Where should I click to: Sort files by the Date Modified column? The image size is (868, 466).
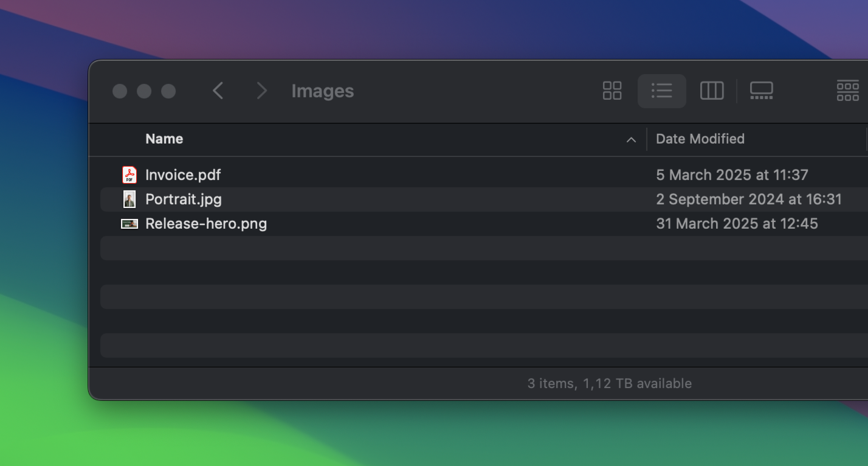[700, 139]
